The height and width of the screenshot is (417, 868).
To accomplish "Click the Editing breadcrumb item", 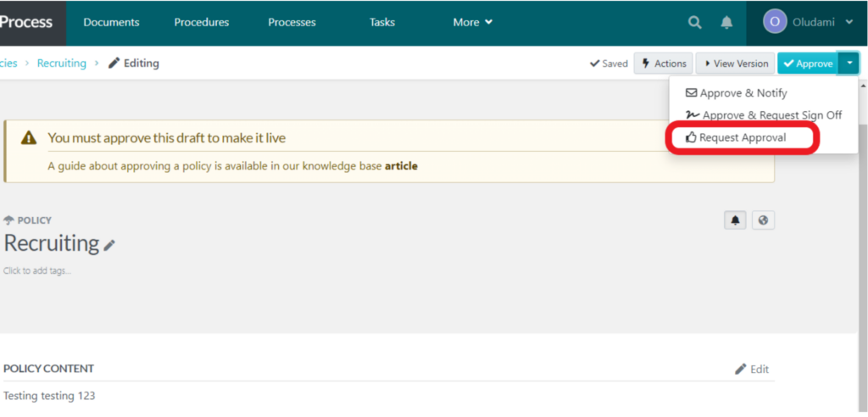I will [133, 63].
